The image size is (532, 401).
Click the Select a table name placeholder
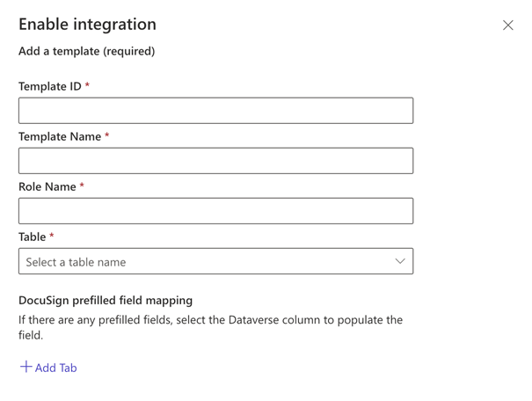[x=76, y=262]
